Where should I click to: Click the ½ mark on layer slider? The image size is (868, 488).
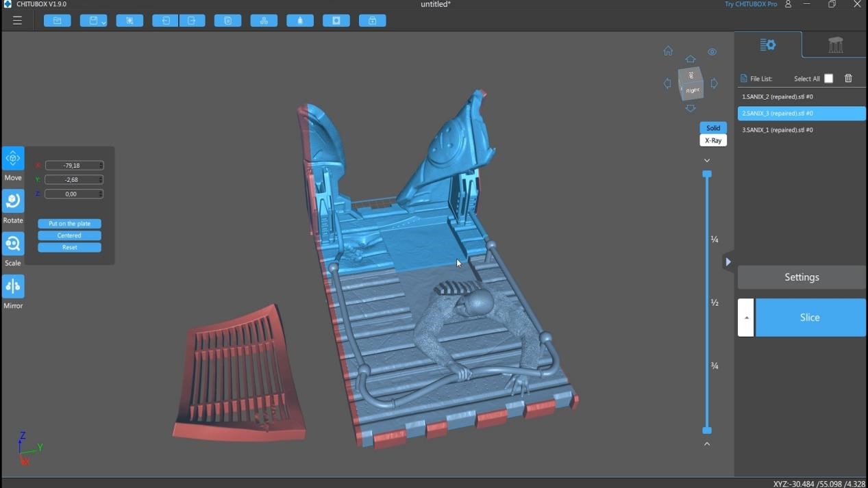point(715,303)
